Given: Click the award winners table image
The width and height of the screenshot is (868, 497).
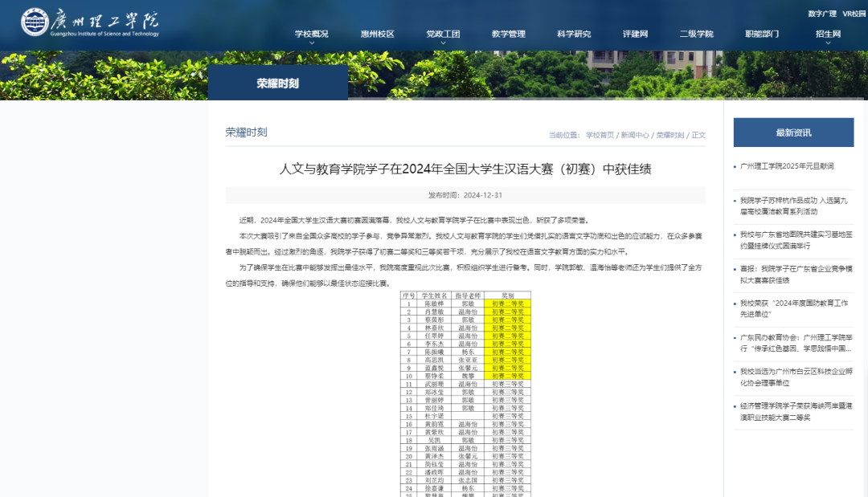Looking at the screenshot, I should pos(465,393).
